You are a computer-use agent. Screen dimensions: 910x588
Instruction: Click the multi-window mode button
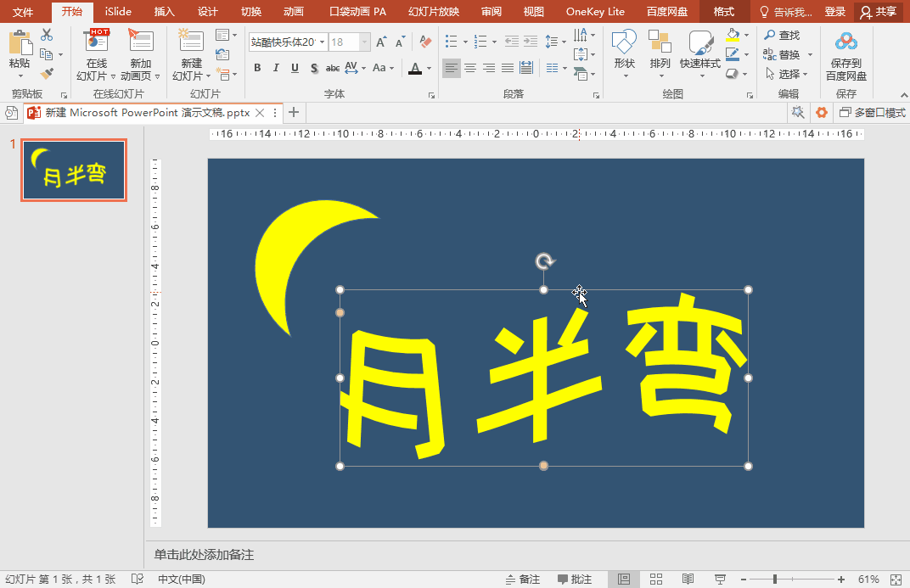point(873,113)
